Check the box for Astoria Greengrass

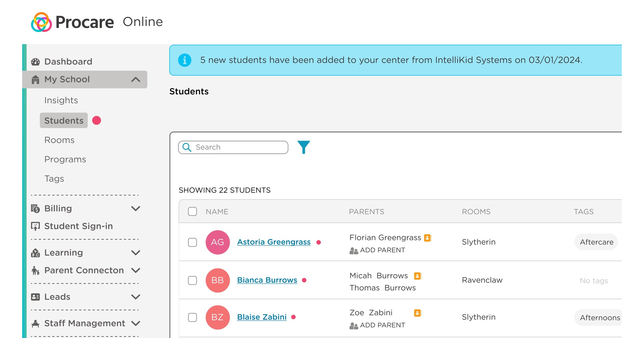192,242
